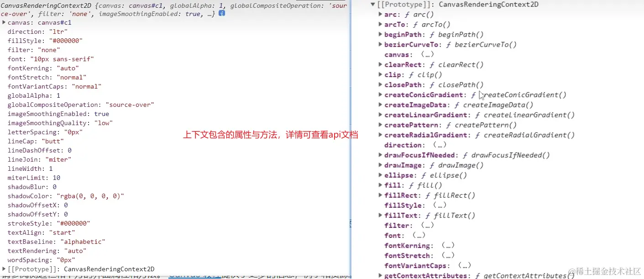Expand the createLinearGradient function entry
Image resolution: width=644 pixels, height=279 pixels.
coord(380,115)
